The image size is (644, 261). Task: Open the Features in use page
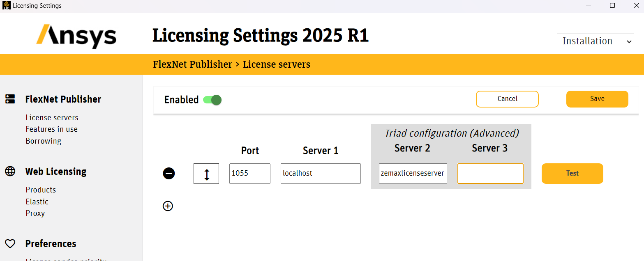coord(52,129)
